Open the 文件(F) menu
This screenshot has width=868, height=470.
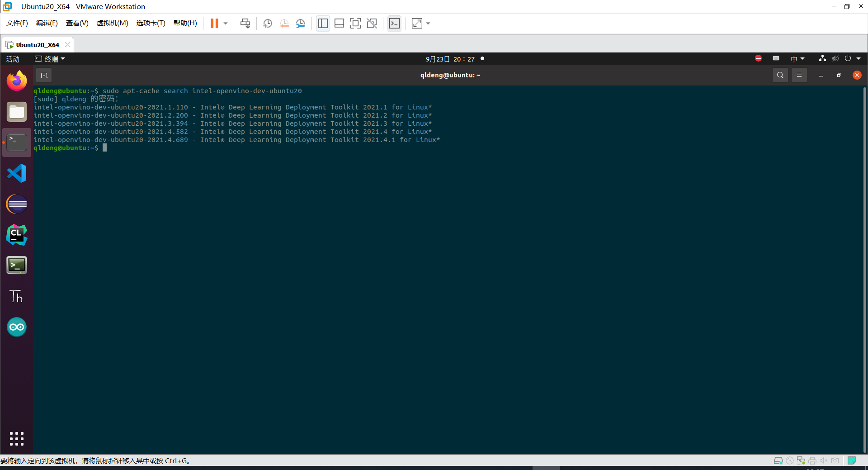17,23
